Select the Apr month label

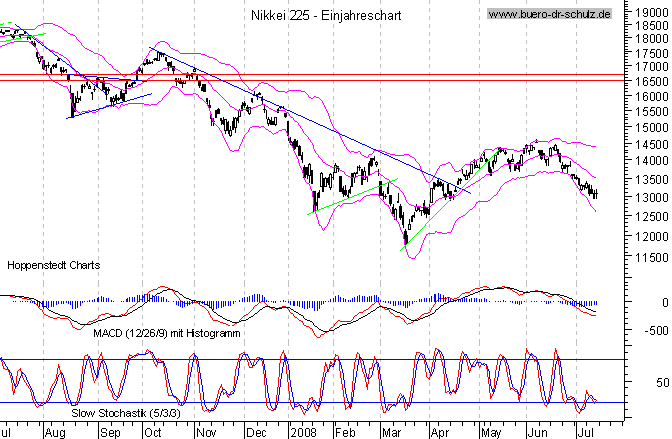click(x=440, y=433)
